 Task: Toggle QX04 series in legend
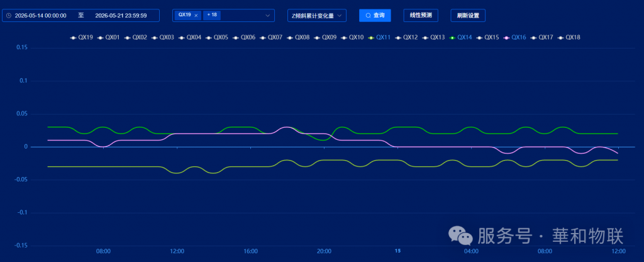pos(190,37)
